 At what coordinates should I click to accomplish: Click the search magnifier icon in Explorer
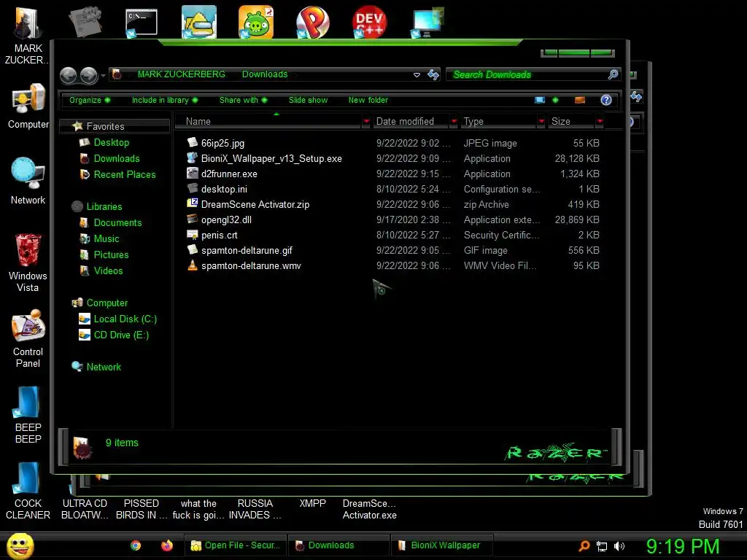(x=613, y=74)
